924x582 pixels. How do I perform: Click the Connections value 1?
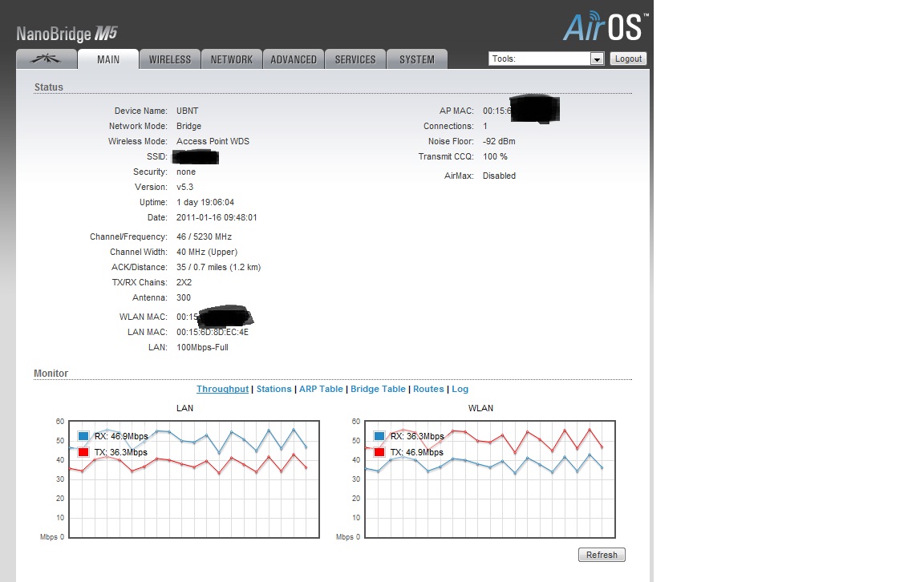pyautogui.click(x=485, y=126)
